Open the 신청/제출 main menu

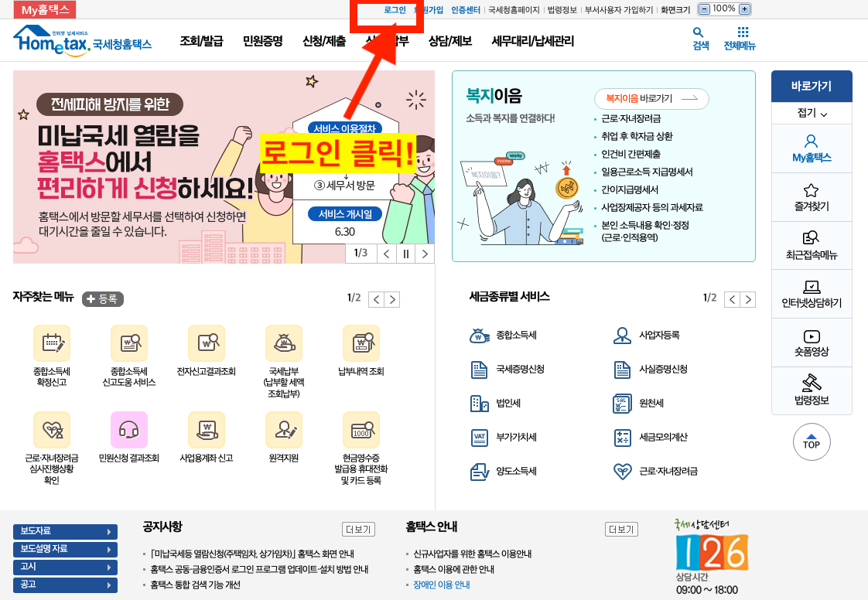(324, 41)
